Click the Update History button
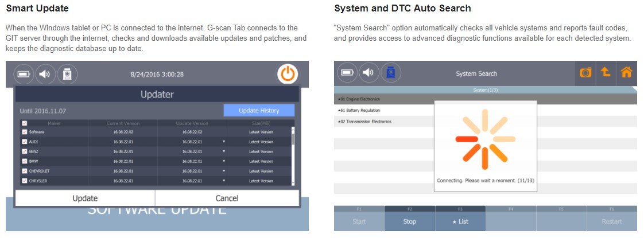The height and width of the screenshot is (238, 644). pyautogui.click(x=258, y=110)
